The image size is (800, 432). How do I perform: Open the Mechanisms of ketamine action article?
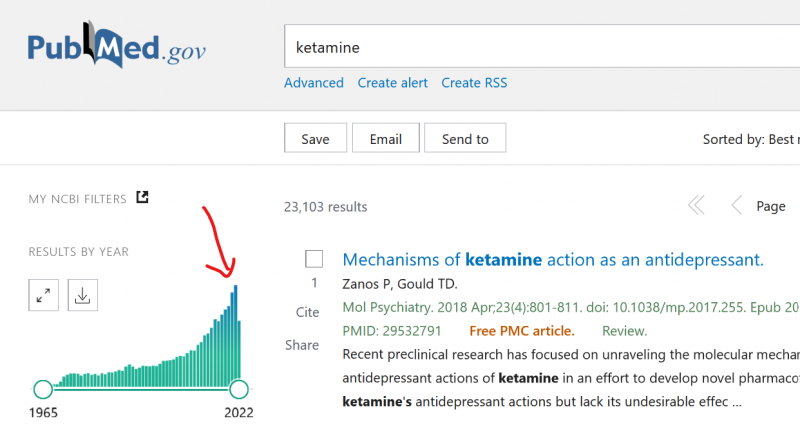(553, 260)
